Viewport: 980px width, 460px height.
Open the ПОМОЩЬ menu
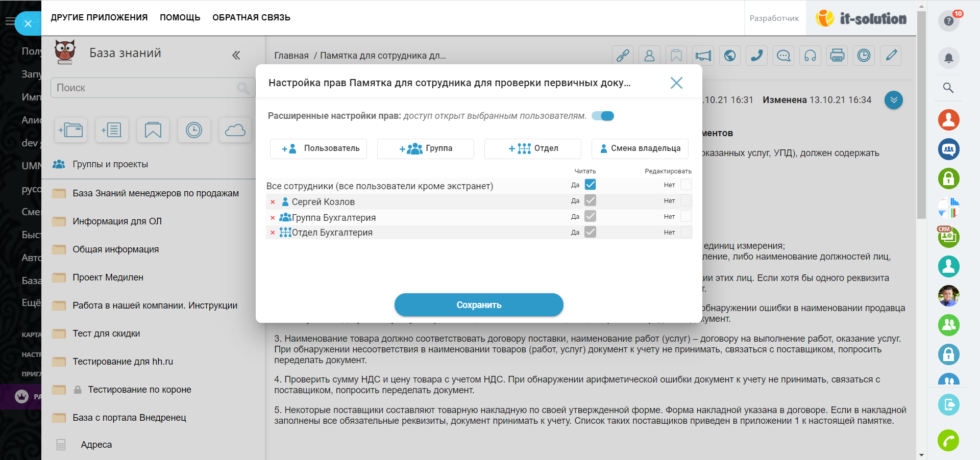[180, 17]
